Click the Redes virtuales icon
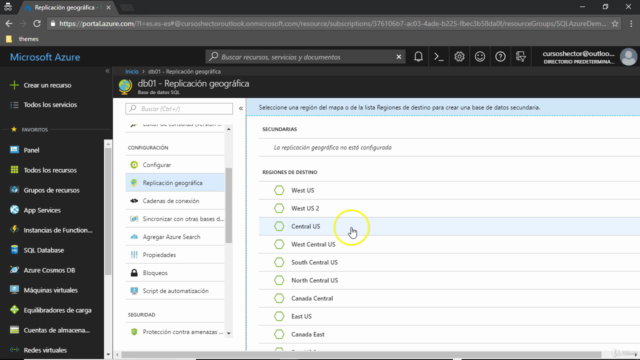The height and width of the screenshot is (360, 640). tap(14, 349)
